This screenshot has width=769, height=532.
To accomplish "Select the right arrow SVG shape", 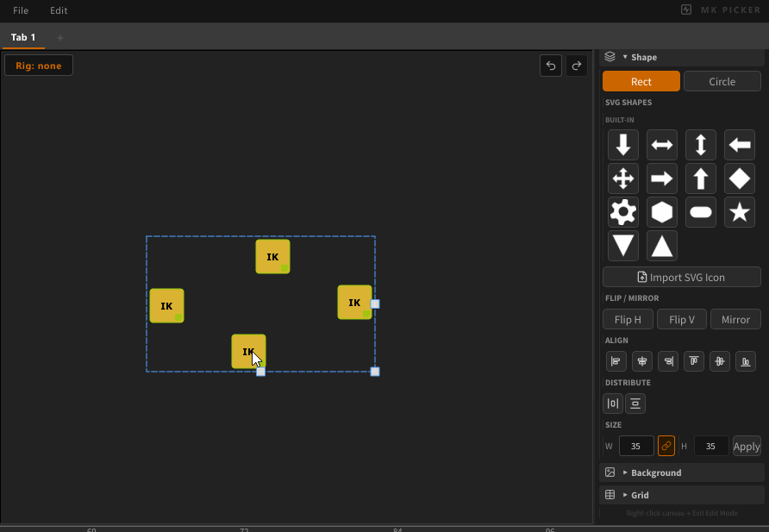I will [661, 178].
